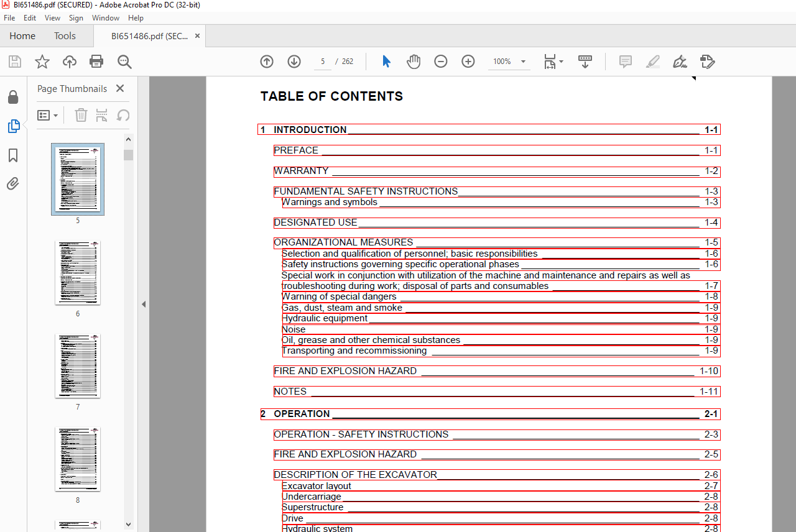
Task: Open the WARRANTY contents link
Action: click(x=497, y=172)
